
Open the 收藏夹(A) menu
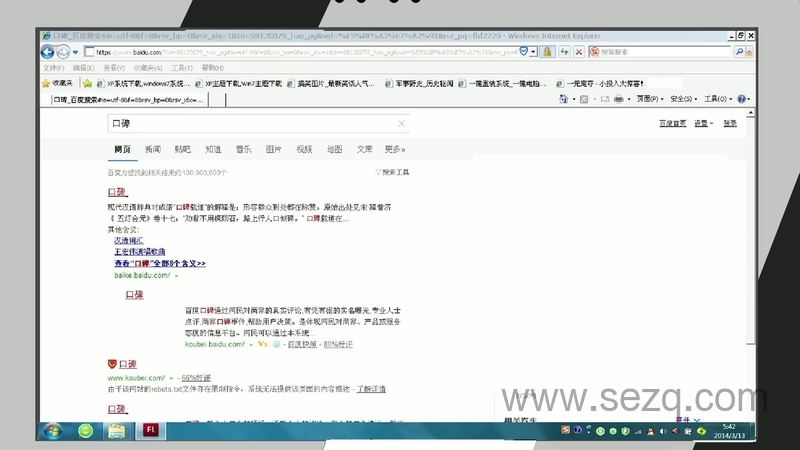click(x=147, y=67)
